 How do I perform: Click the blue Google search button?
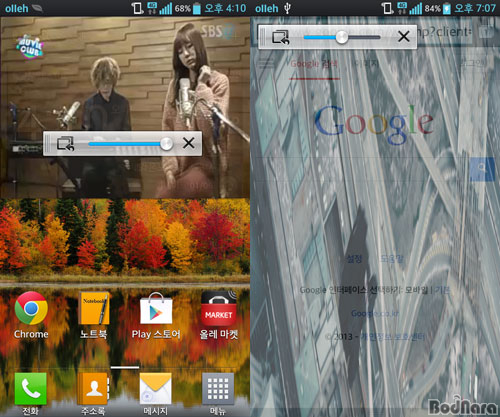click(482, 169)
